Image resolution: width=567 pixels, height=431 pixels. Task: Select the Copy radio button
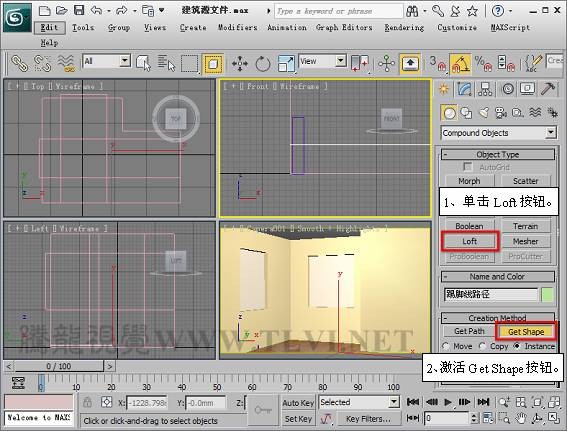pos(482,346)
